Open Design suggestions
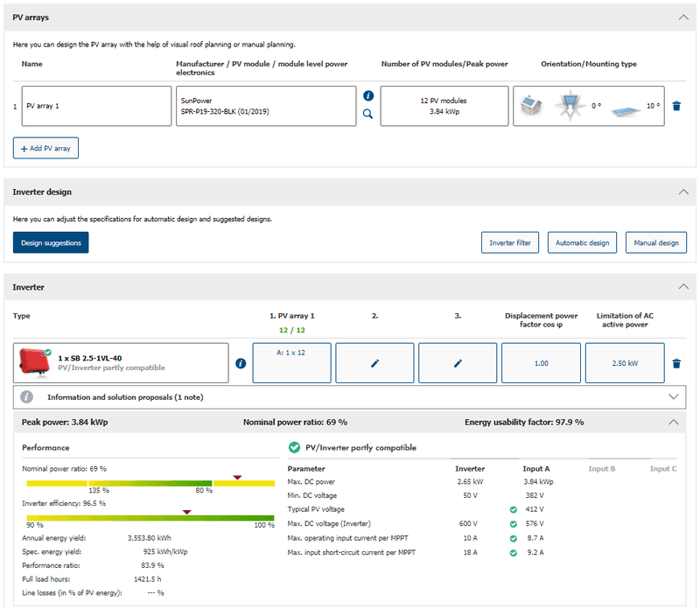The width and height of the screenshot is (700, 609). [51, 242]
